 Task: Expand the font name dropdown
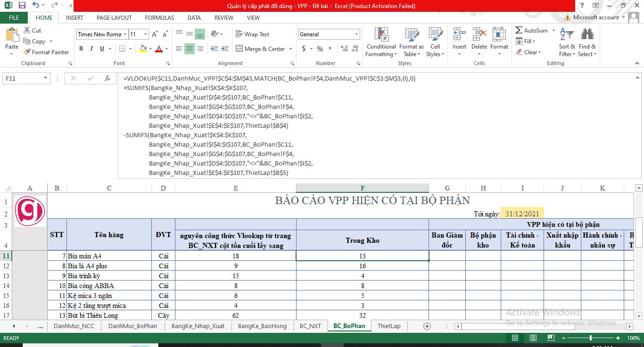125,34
